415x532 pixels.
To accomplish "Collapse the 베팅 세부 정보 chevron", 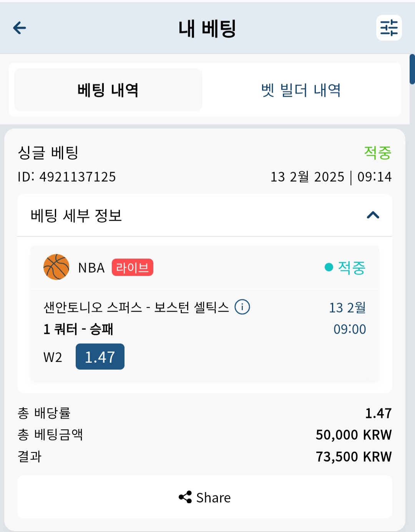I will click(x=373, y=215).
